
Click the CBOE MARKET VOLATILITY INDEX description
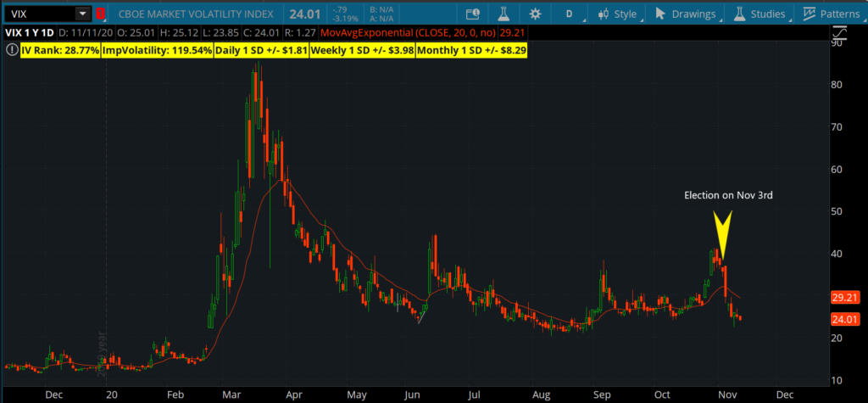[194, 14]
